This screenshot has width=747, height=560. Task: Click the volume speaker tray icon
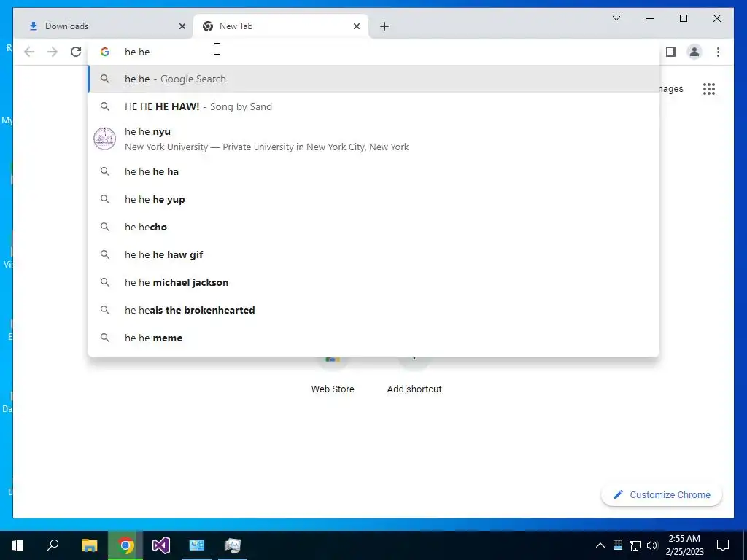(652, 545)
